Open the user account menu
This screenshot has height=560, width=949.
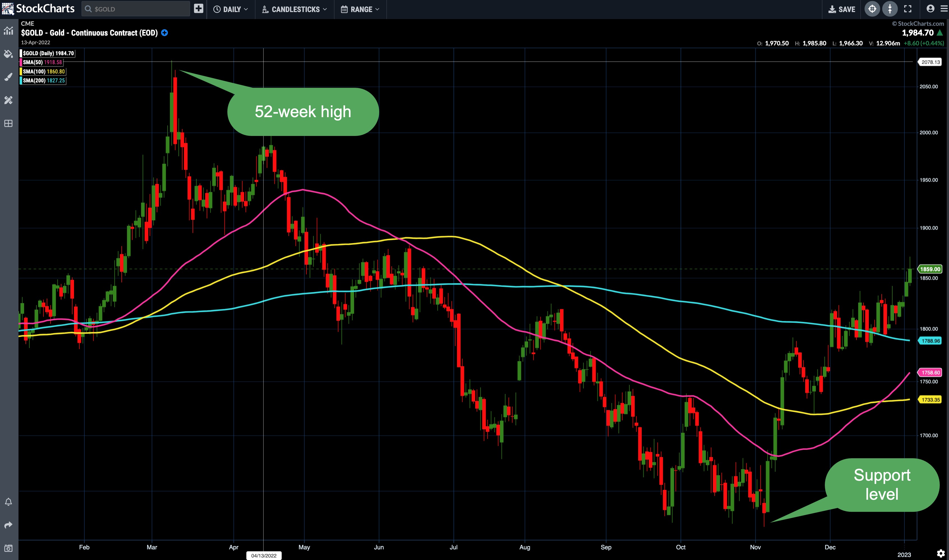[930, 9]
